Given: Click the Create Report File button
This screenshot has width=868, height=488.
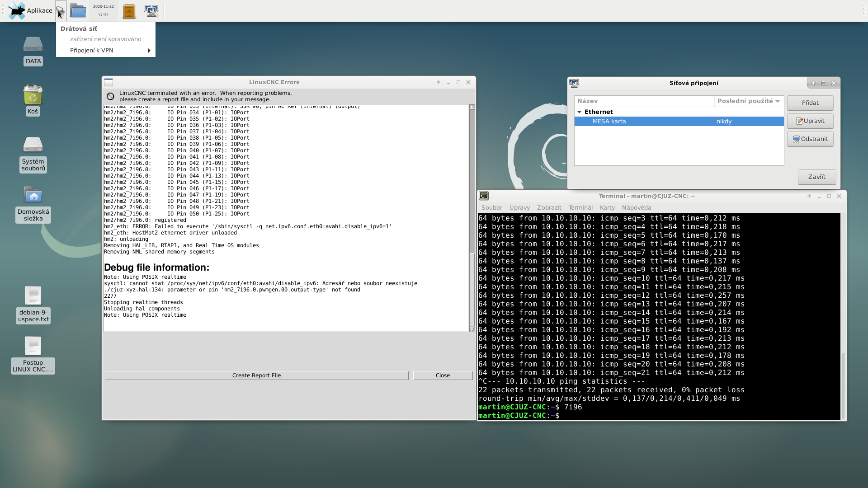Looking at the screenshot, I should pos(256,375).
